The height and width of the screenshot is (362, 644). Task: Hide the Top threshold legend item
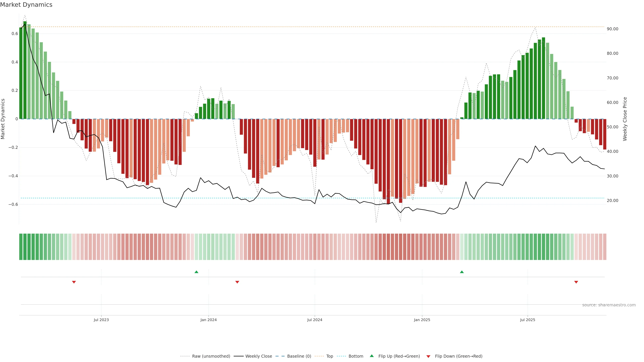pos(330,356)
